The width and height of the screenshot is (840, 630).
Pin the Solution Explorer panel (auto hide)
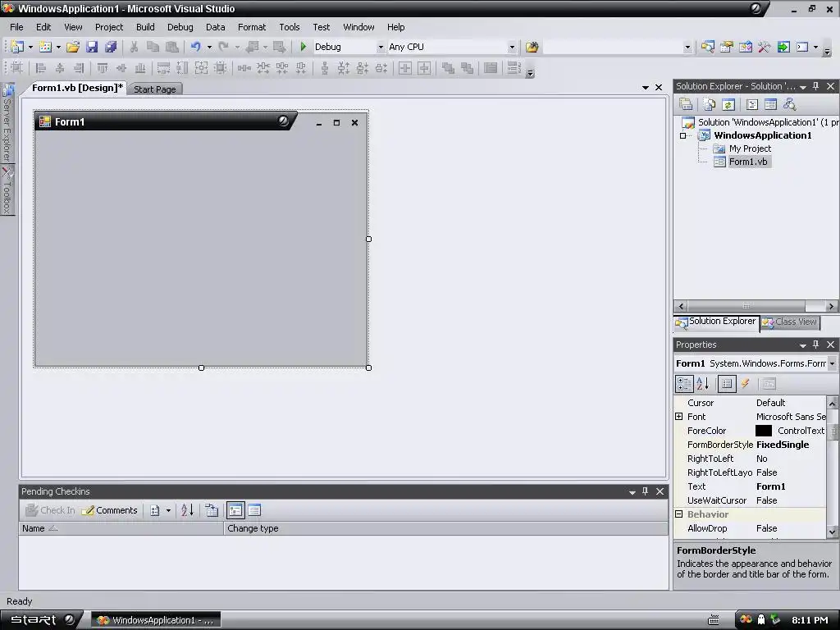816,85
